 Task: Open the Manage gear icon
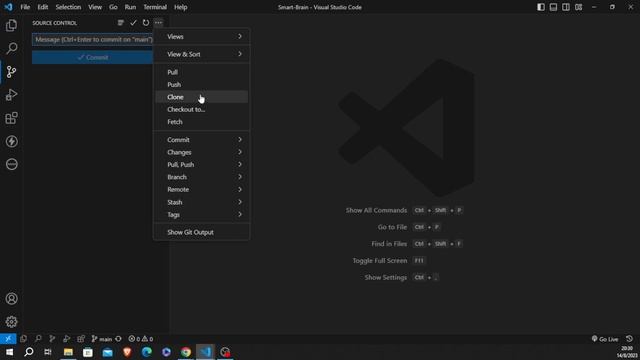[11, 322]
